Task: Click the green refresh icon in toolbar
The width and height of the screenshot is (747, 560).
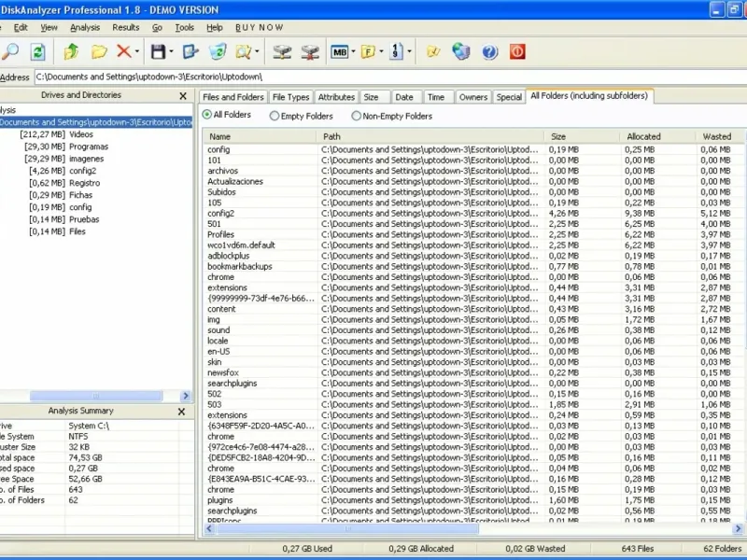Action: 37,52
